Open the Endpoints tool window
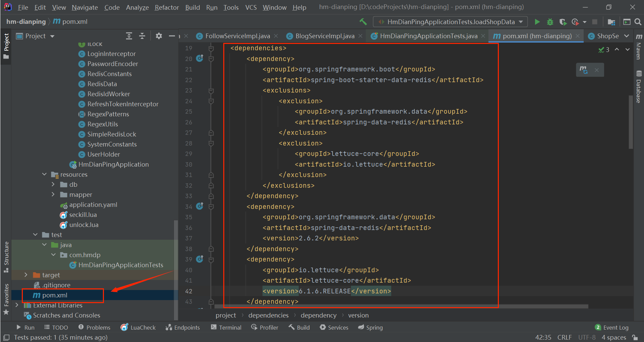This screenshot has width=644, height=342. point(183,327)
